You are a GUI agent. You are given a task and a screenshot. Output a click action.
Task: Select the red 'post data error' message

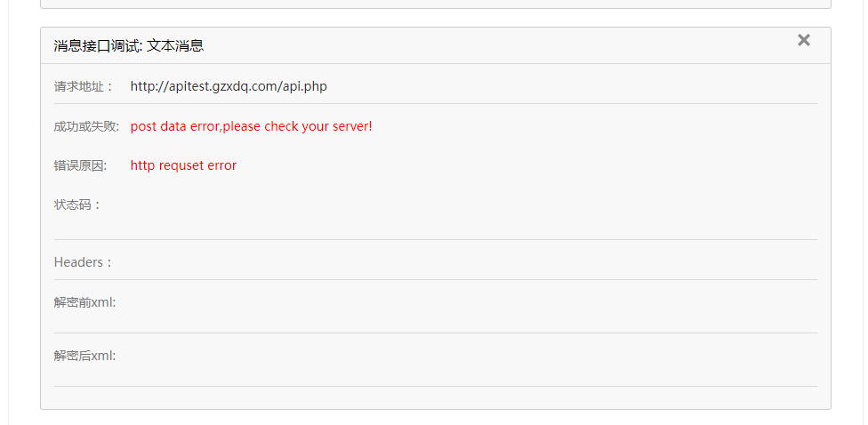click(252, 126)
